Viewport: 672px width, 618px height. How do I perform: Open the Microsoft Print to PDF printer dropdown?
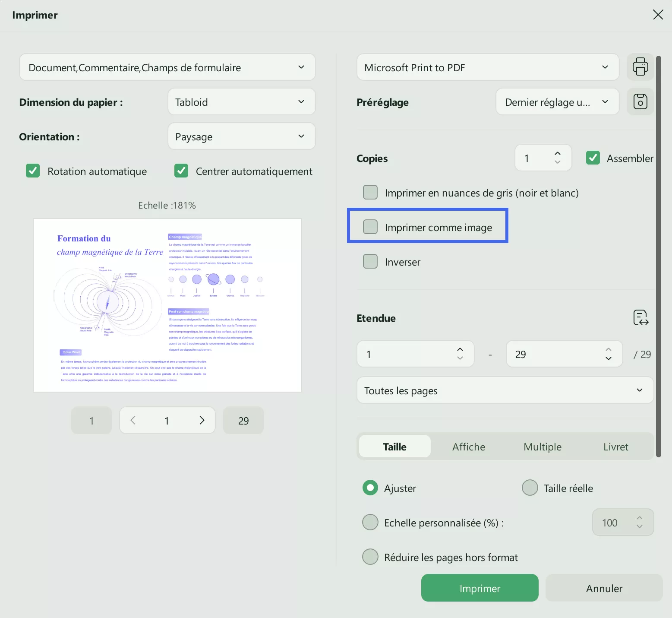[488, 67]
